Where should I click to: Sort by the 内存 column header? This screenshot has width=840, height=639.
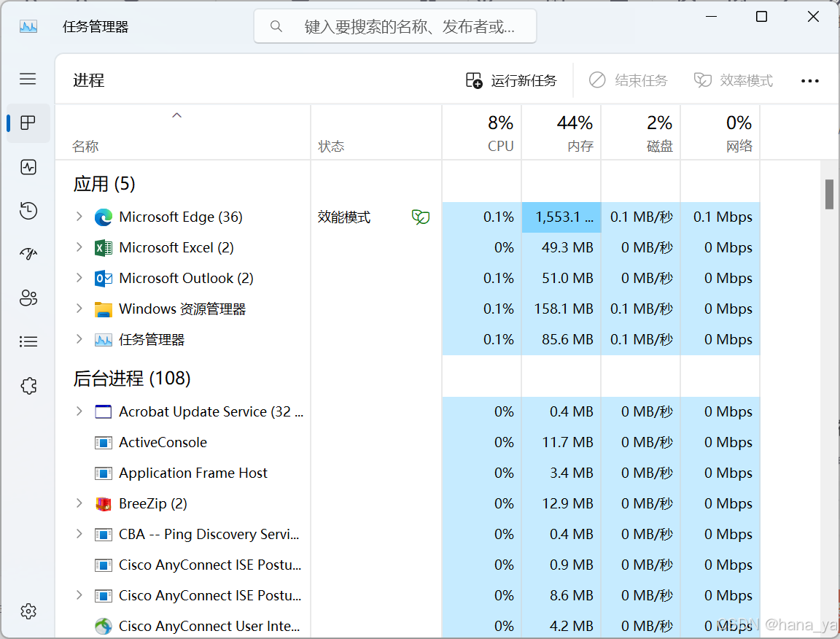tap(561, 132)
